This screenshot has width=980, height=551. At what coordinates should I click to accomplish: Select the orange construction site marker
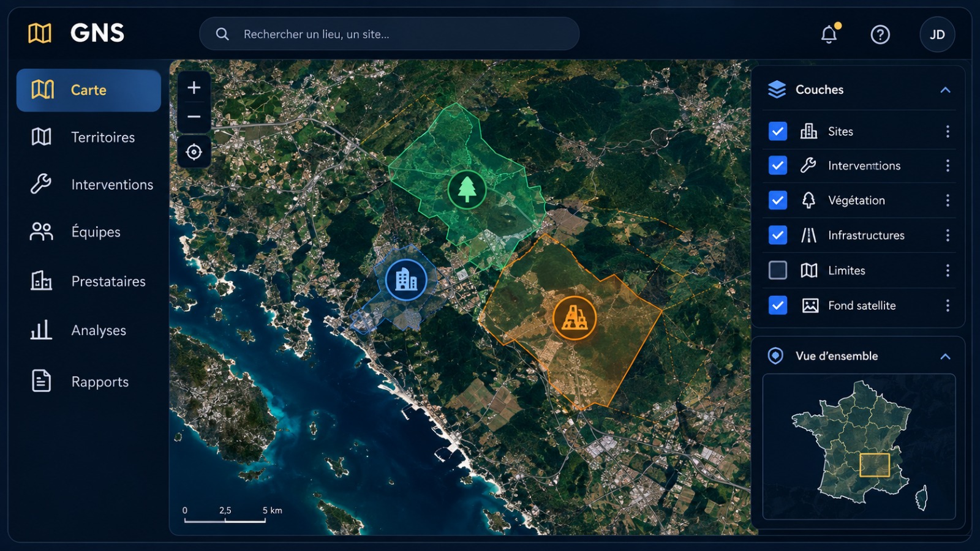[x=575, y=318]
